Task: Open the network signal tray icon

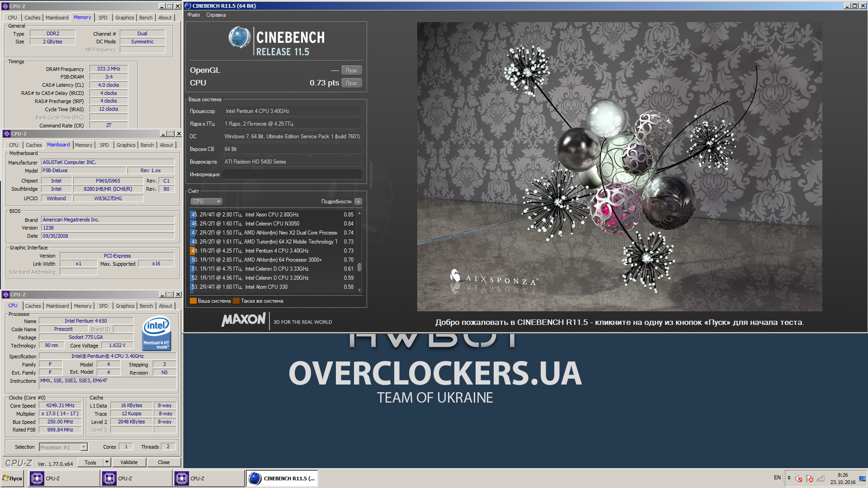Action: [x=821, y=479]
